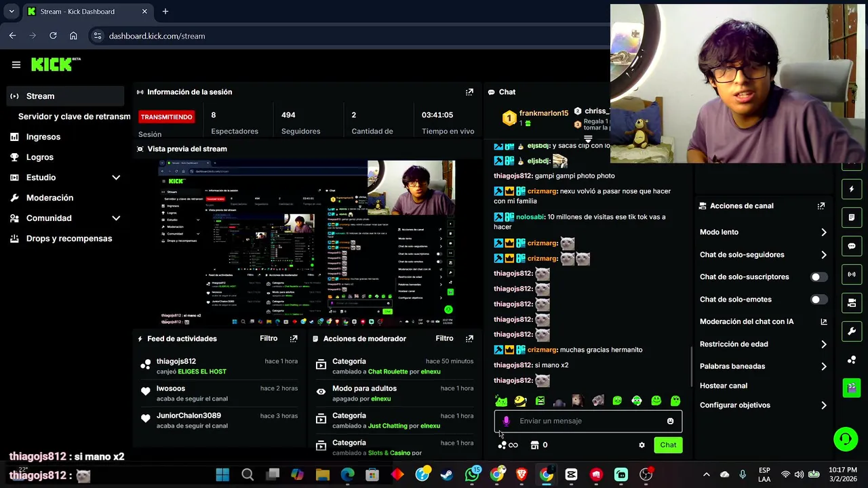Image resolution: width=868 pixels, height=488 pixels.
Task: Click JuniorChalon3089 in the activity feed
Action: (x=189, y=415)
